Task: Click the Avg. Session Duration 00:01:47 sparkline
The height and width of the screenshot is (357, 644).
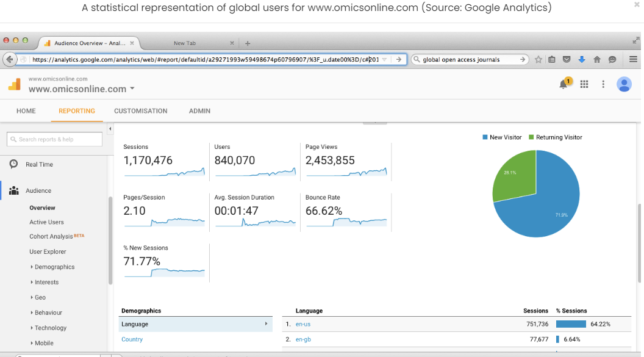Action: tap(256, 222)
